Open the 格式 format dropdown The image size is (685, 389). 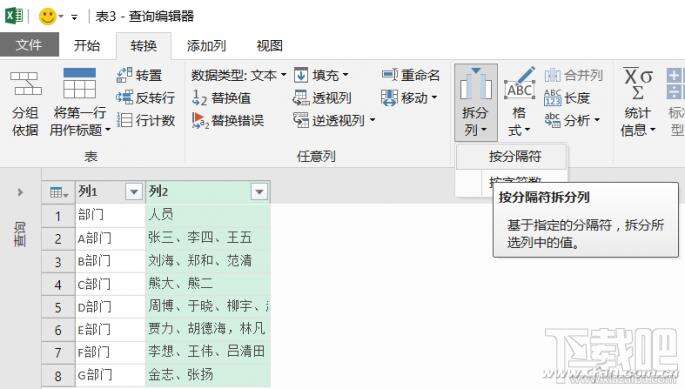coord(519,102)
